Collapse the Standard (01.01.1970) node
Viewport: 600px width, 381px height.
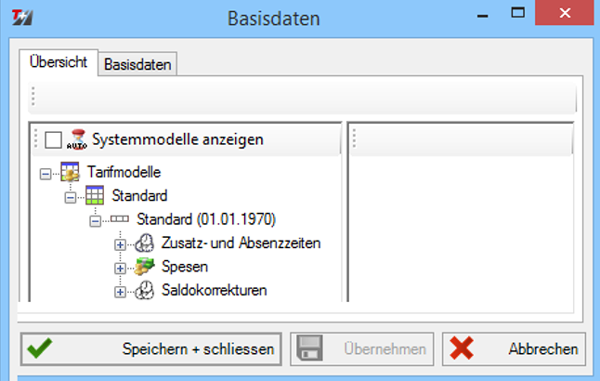click(x=95, y=221)
